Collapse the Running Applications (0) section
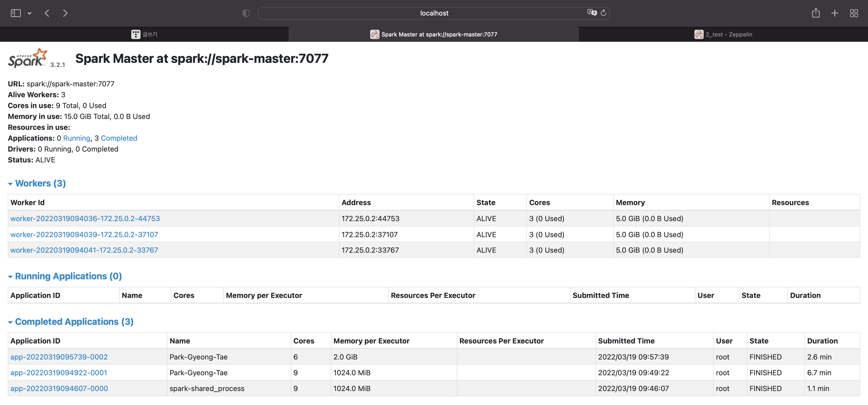The width and height of the screenshot is (868, 405). [65, 276]
